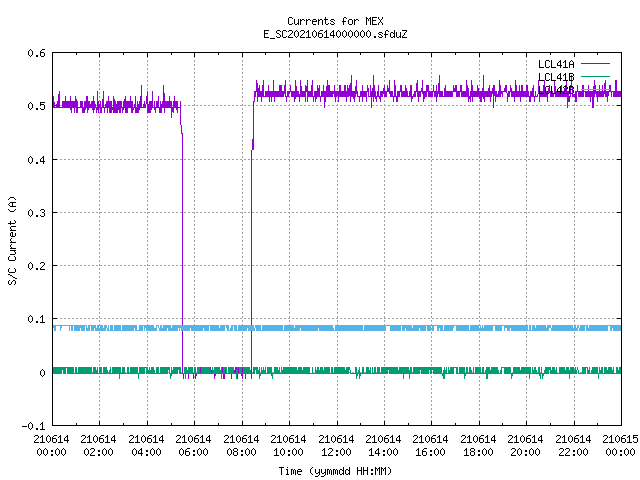Click the 0.6 y-axis tick label
This screenshot has height=480, width=640.
(36, 53)
